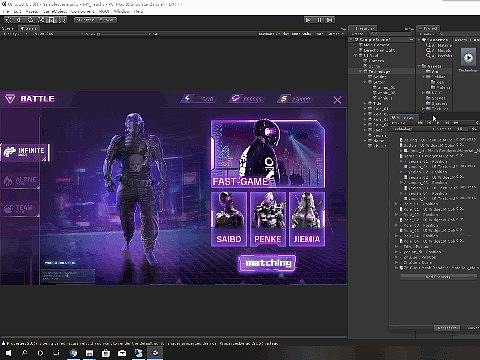
Task: Select the TEAM mode button
Action: (x=20, y=209)
